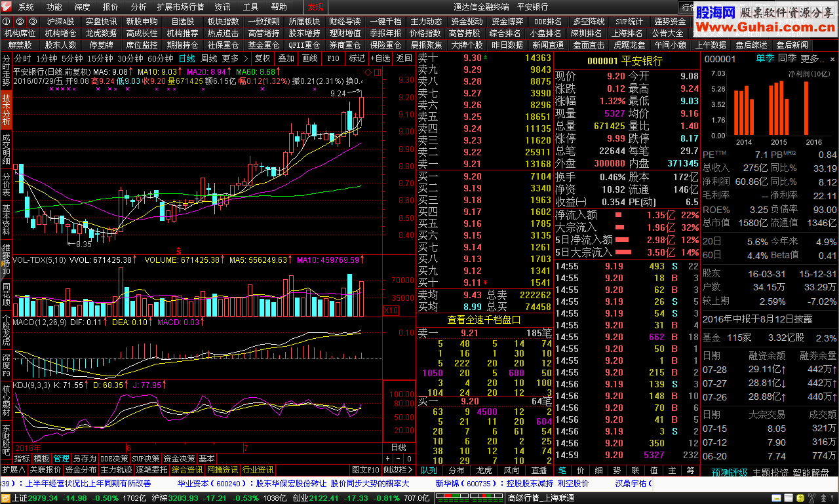Select circled number 3 layout button
This screenshot has width=839, height=504.
point(32,22)
